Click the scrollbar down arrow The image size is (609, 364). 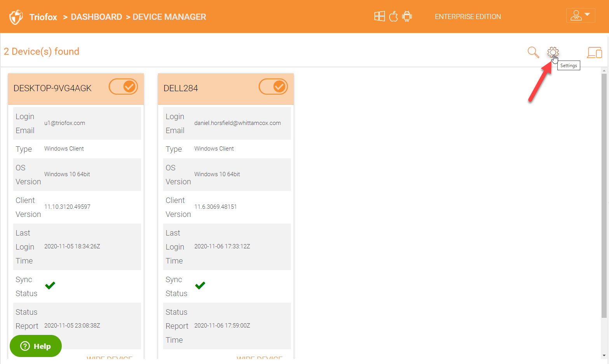click(604, 355)
